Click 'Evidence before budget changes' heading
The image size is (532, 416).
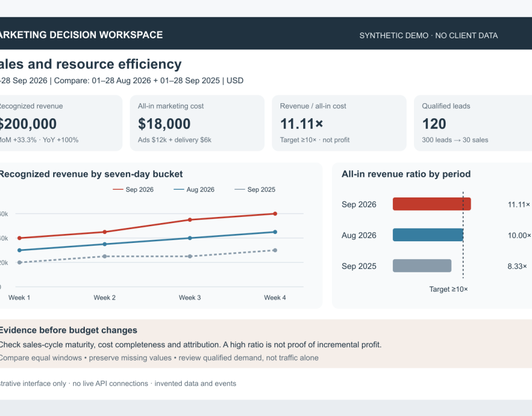68,331
